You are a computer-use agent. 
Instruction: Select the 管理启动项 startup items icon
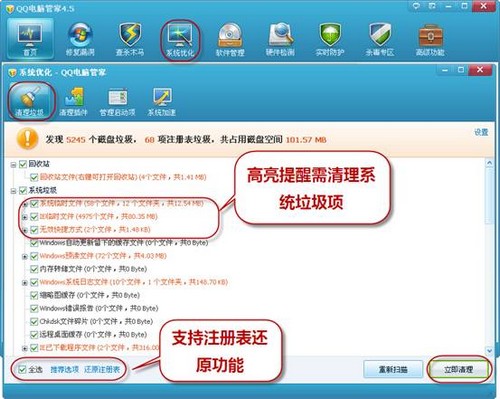(x=117, y=102)
